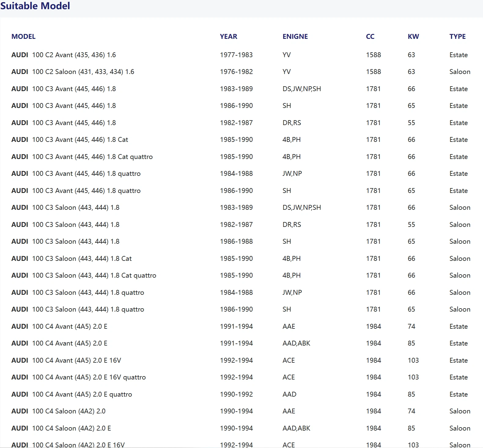Click the year range 1977-1983

point(236,55)
